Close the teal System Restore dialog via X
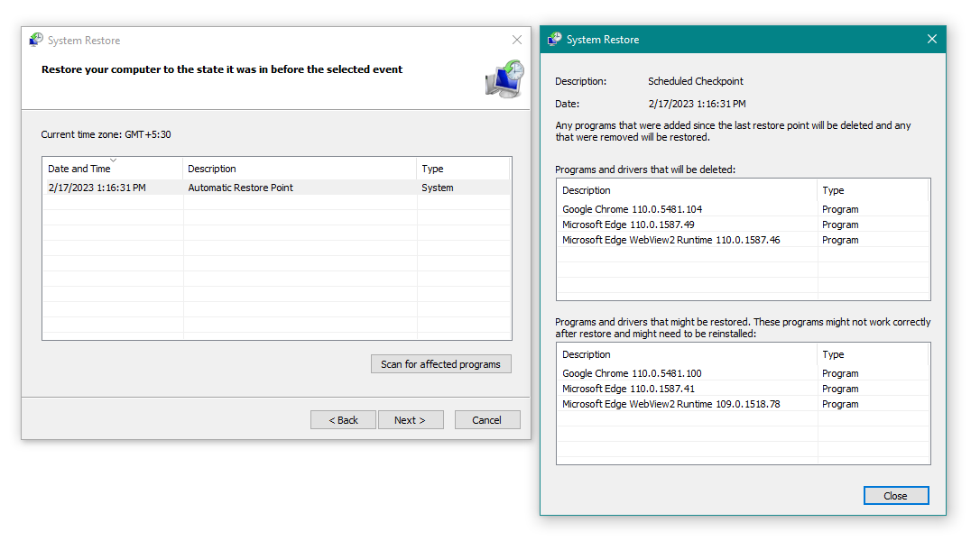The width and height of the screenshot is (980, 550). [932, 40]
